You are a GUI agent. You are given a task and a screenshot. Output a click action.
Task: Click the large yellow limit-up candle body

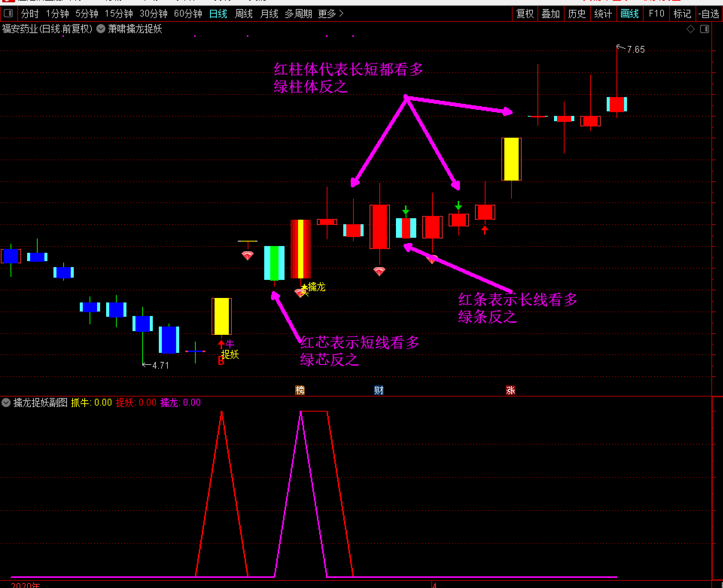(x=511, y=159)
